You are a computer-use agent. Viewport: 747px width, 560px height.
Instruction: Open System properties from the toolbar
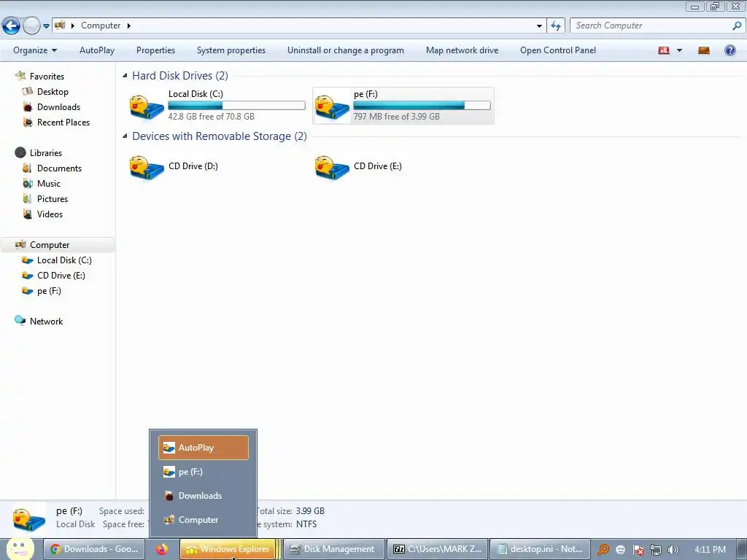231,50
